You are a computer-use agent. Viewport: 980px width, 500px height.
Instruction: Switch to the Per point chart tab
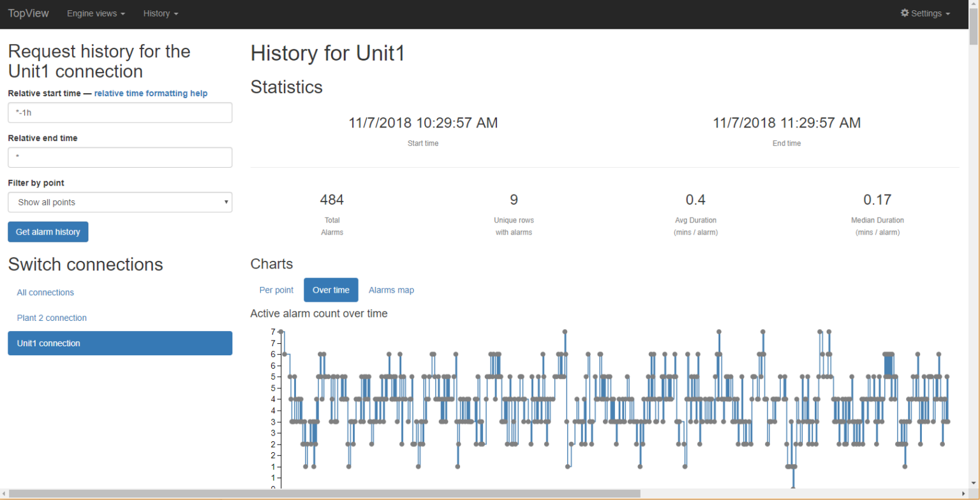[276, 290]
